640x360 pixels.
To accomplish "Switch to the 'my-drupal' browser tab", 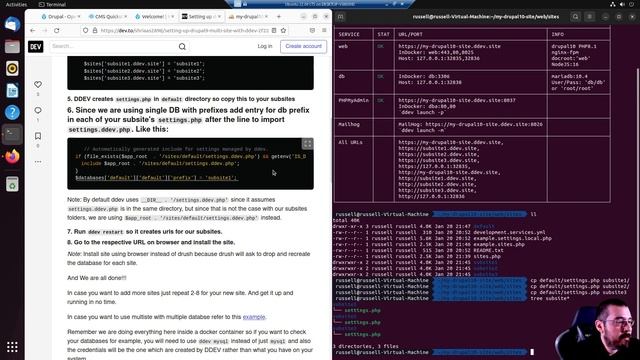I will tap(248, 17).
